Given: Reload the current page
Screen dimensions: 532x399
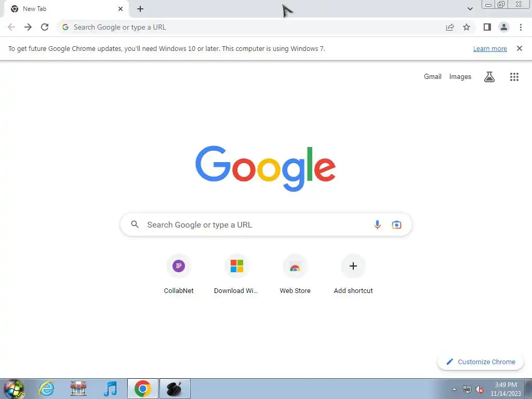Looking at the screenshot, I should coord(45,27).
